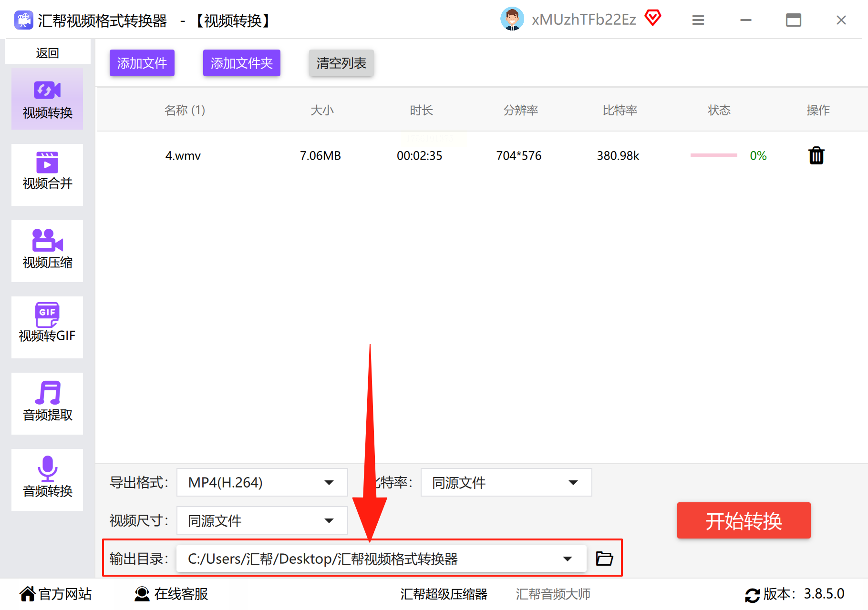This screenshot has width=868, height=610.
Task: Open the 视频压缩 sidebar tool
Action: pos(47,251)
